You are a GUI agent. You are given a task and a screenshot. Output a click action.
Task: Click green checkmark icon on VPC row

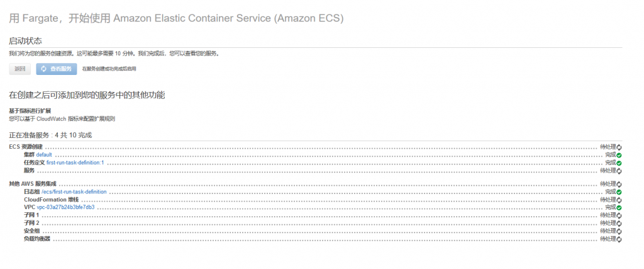point(619,208)
